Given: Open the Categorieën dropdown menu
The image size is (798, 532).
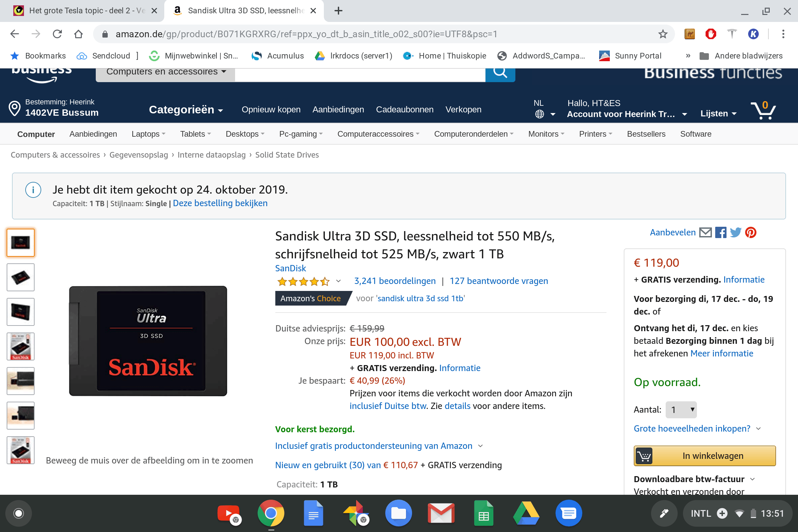Looking at the screenshot, I should [x=186, y=110].
